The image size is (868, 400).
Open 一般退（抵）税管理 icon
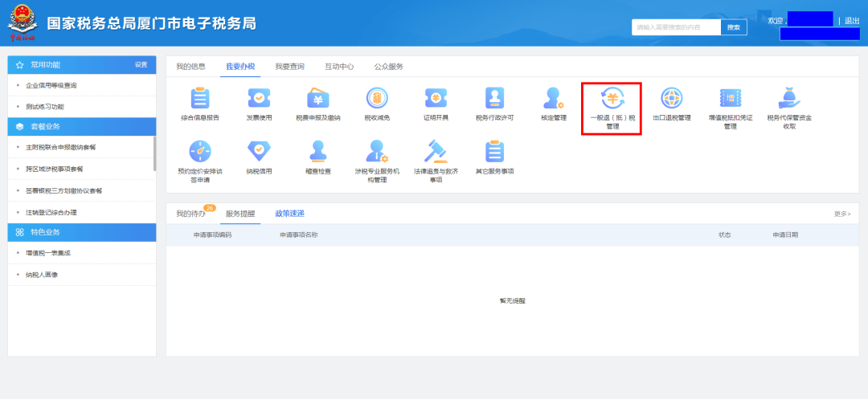612,99
